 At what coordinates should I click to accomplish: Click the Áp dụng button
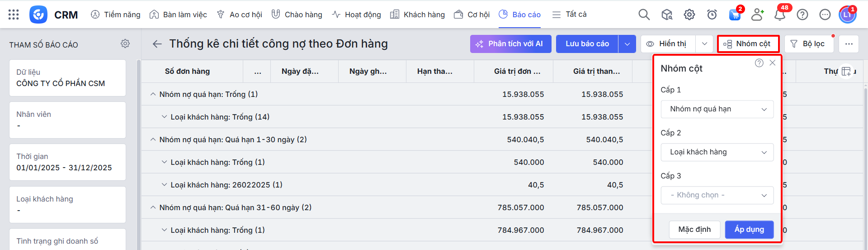(749, 230)
